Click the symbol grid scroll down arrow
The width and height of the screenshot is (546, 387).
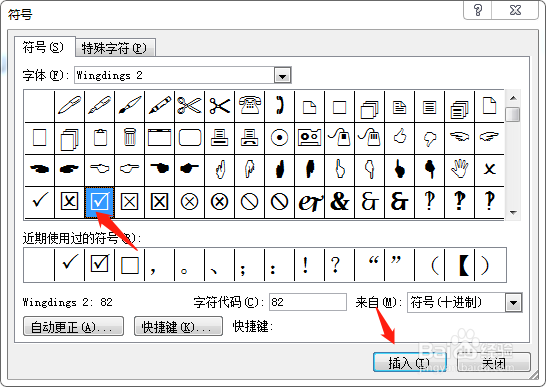pos(513,212)
